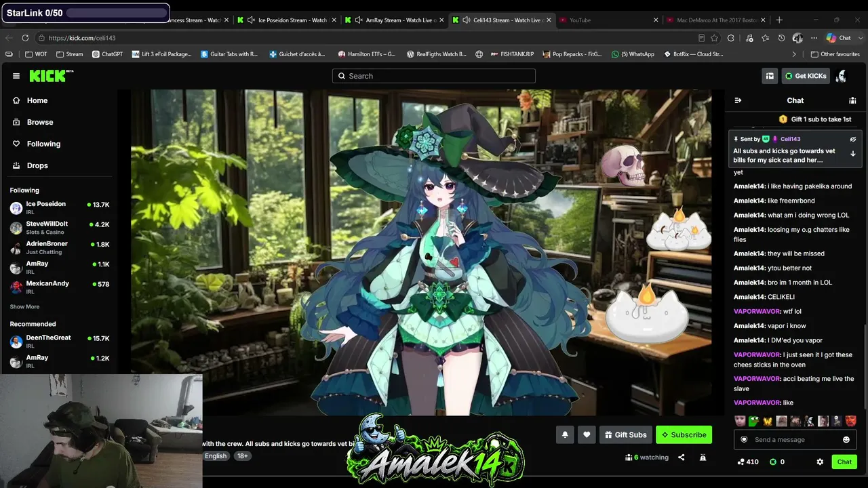Open the Copilot Chat sidebar button

point(840,38)
